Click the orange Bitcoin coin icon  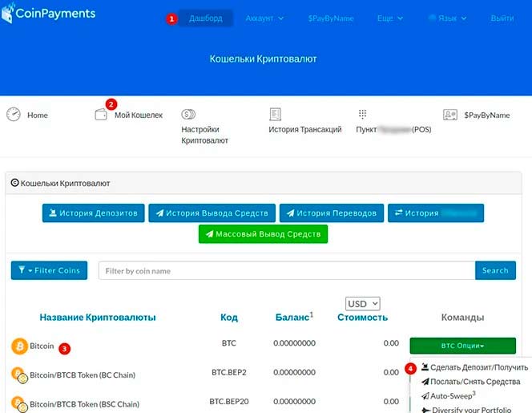(18, 346)
